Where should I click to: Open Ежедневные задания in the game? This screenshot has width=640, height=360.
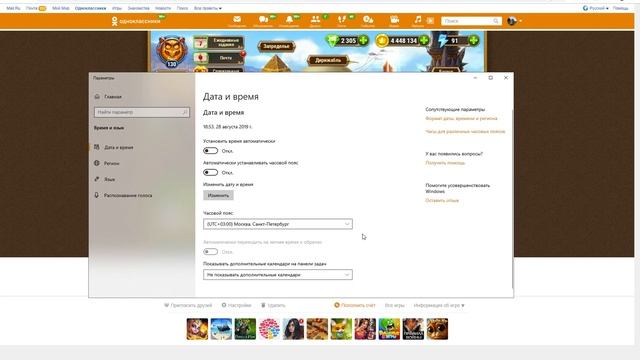[x=219, y=42]
